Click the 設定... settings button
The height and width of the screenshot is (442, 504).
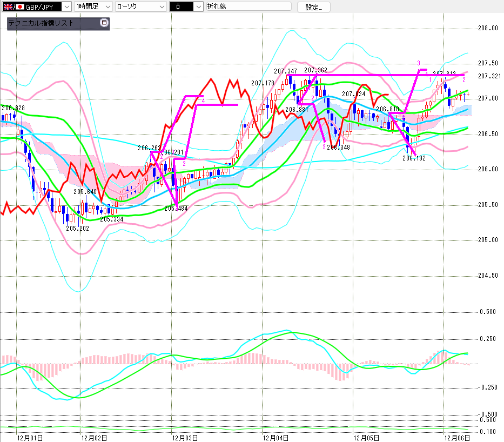pos(313,7)
